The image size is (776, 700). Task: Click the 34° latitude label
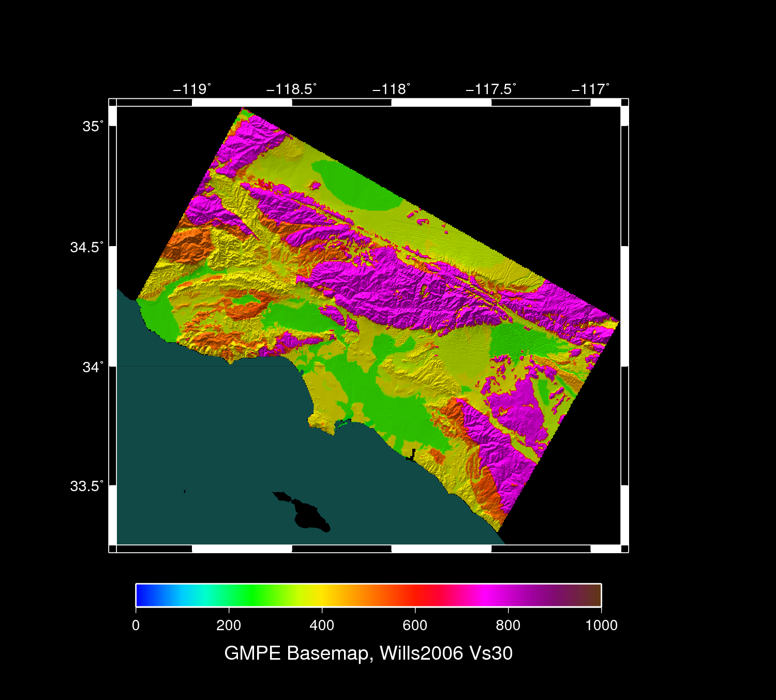93,367
